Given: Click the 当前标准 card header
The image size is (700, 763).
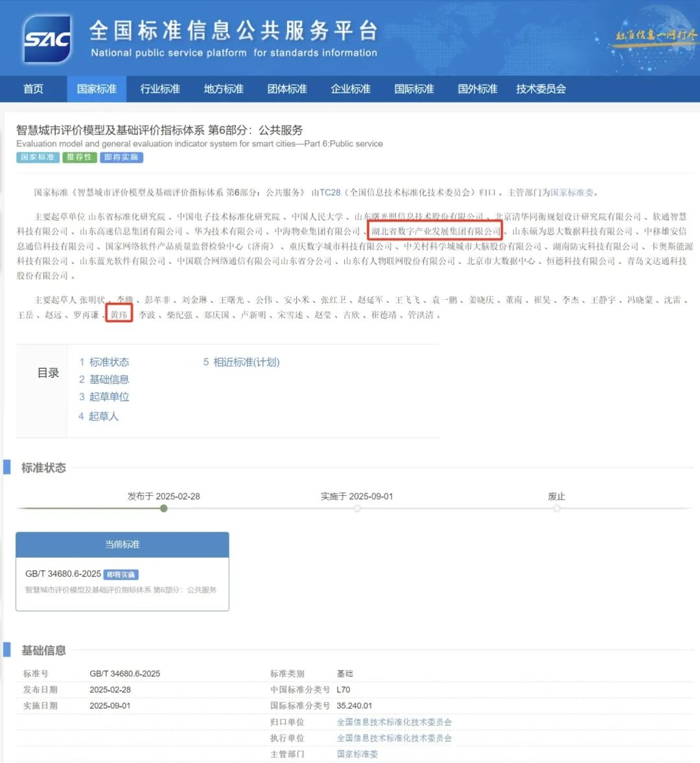Looking at the screenshot, I should (122, 545).
